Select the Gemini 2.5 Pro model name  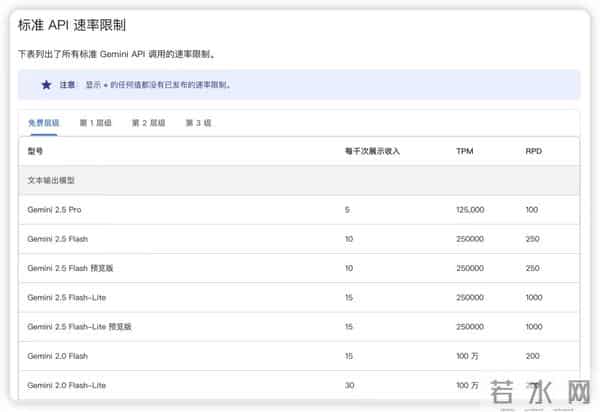(x=54, y=210)
